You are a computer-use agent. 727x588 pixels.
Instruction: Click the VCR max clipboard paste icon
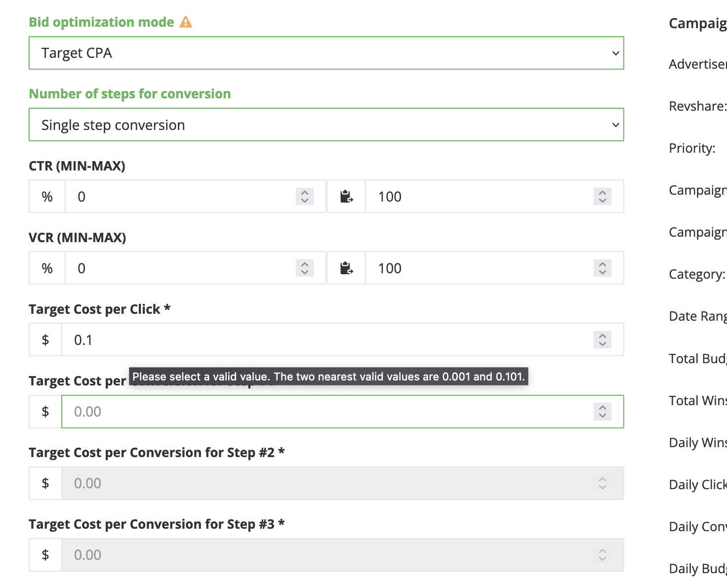pos(347,268)
